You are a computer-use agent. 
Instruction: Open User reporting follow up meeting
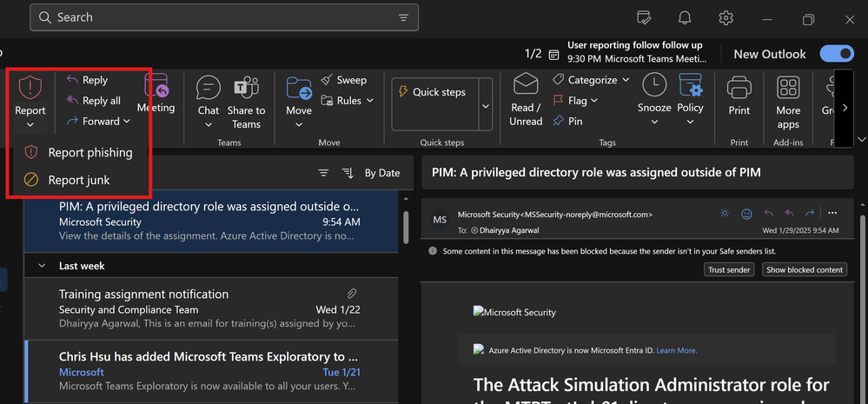pos(637,51)
